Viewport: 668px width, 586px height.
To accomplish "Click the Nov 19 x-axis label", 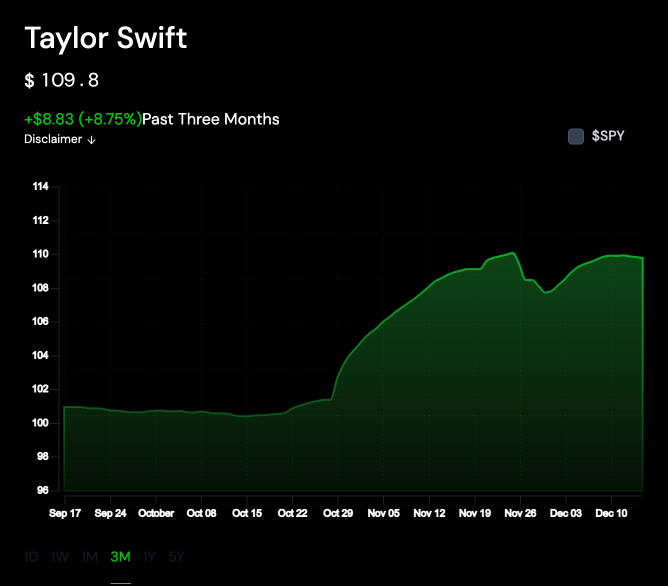I will (475, 513).
